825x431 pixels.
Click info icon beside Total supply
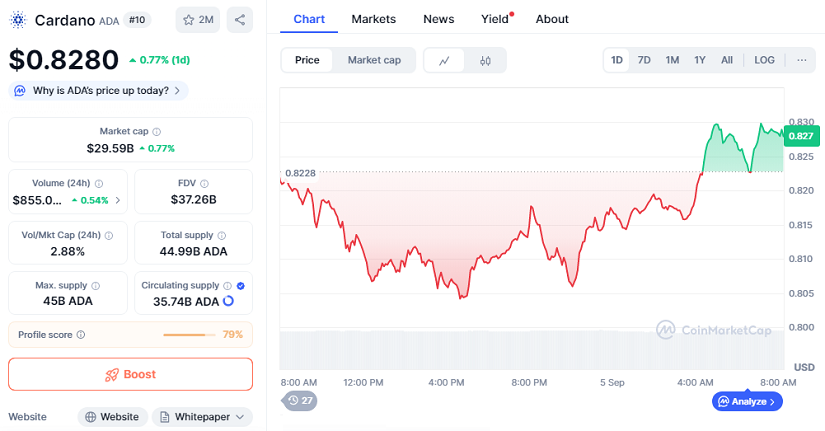point(222,235)
